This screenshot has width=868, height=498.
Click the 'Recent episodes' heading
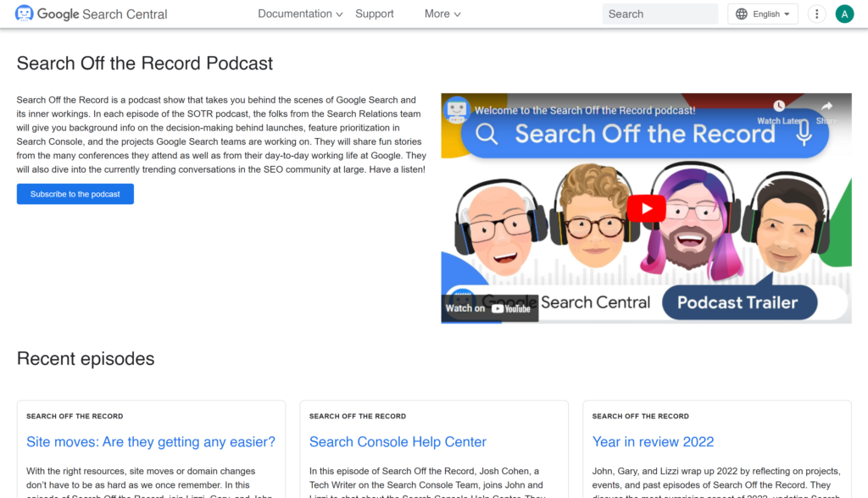point(86,358)
